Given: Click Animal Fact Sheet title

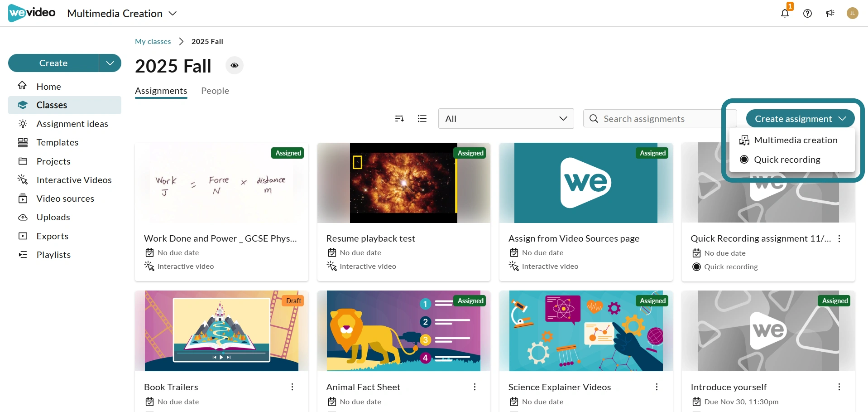Looking at the screenshot, I should (x=364, y=387).
